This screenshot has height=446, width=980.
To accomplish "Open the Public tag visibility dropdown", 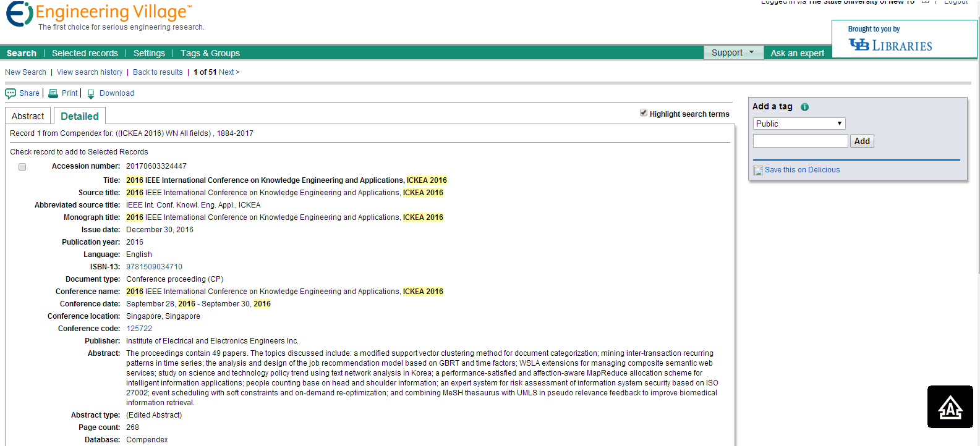I will click(x=799, y=124).
